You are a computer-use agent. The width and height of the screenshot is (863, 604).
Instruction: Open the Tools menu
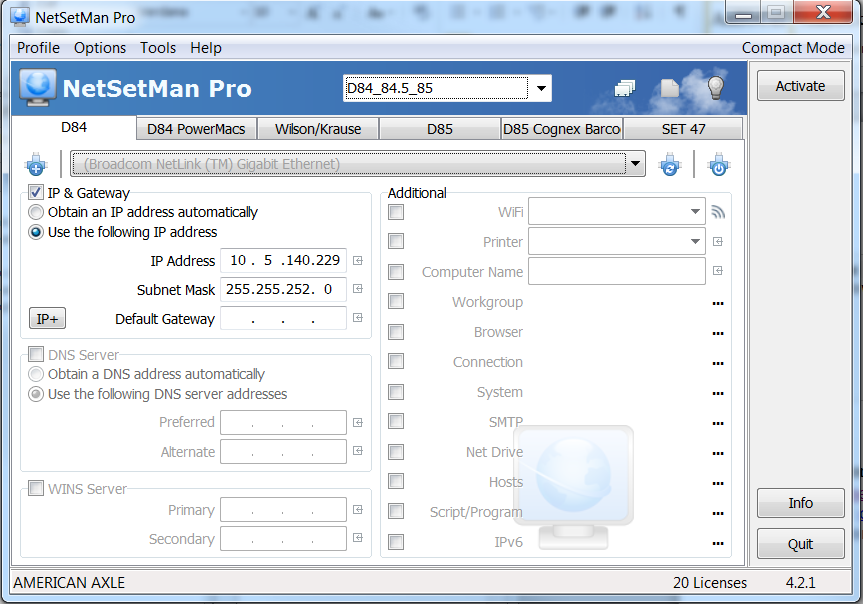[158, 48]
